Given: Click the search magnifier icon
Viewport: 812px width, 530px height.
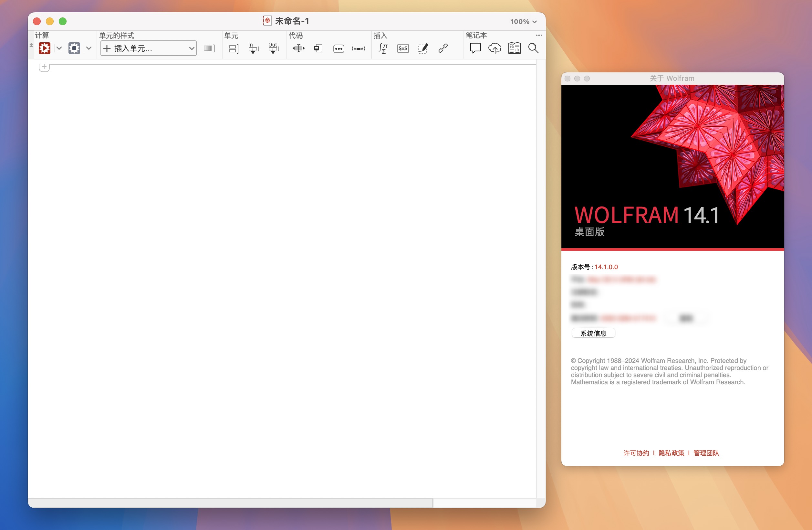Looking at the screenshot, I should click(533, 48).
